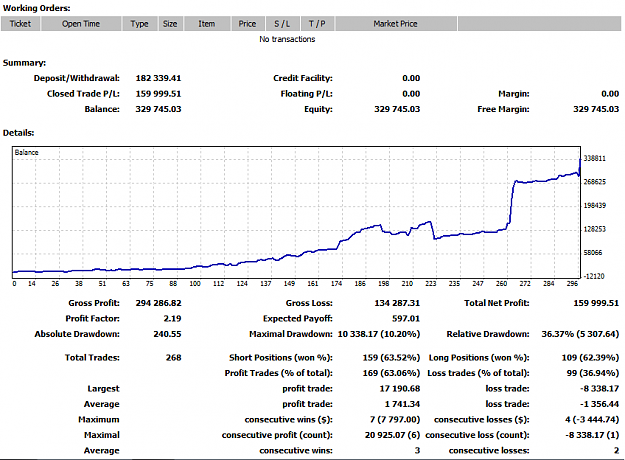The width and height of the screenshot is (625, 460).
Task: Click the 198 trade number on chart axis
Action: pos(383,283)
